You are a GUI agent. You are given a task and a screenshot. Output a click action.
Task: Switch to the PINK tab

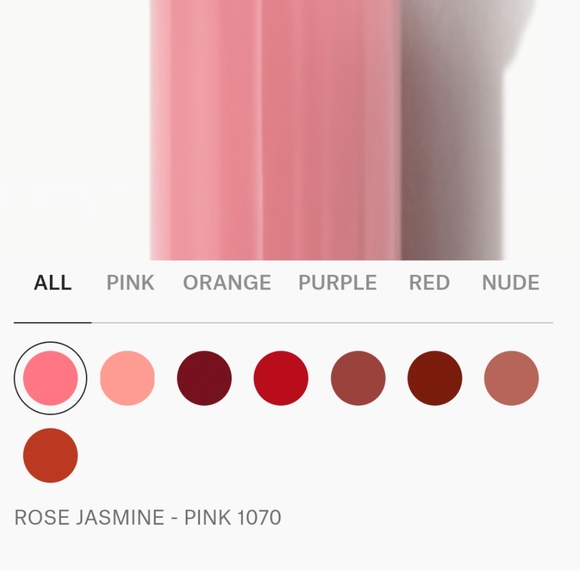(130, 283)
